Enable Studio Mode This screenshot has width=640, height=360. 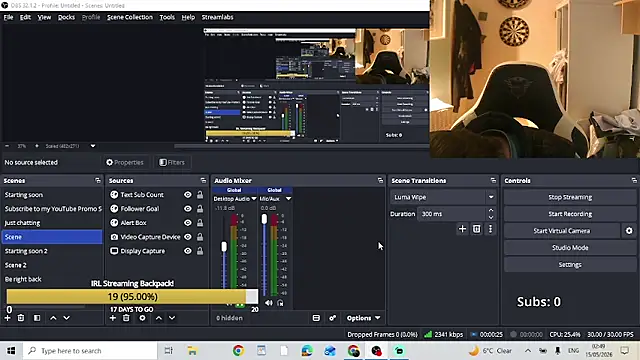pyautogui.click(x=570, y=248)
